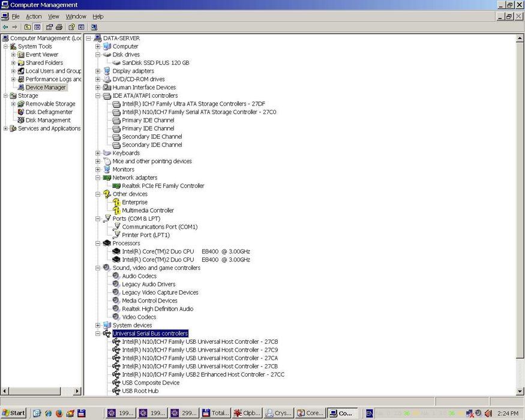
Task: Expand the System devices node
Action: tap(98, 325)
